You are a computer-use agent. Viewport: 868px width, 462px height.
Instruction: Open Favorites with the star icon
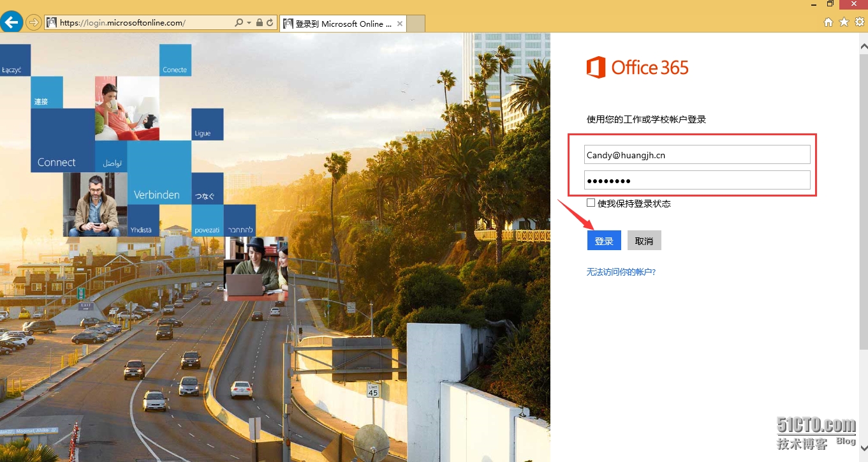pyautogui.click(x=844, y=22)
